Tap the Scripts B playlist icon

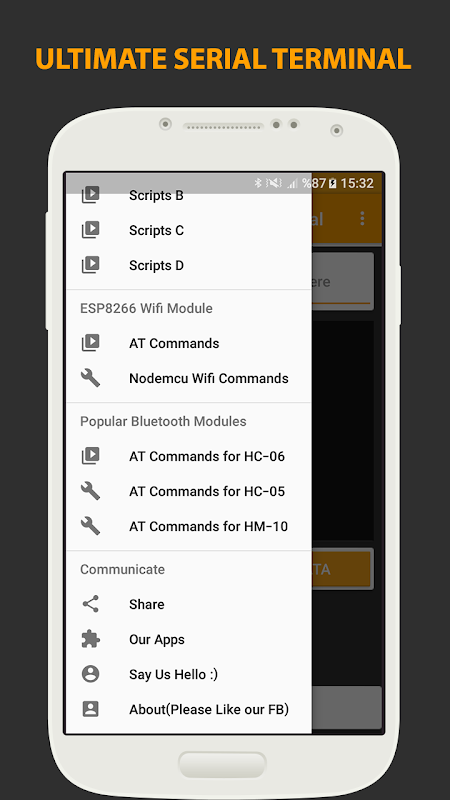point(90,195)
